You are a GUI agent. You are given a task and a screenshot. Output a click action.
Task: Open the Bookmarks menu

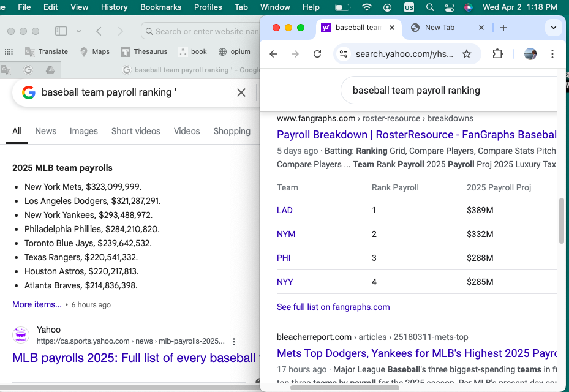click(x=160, y=7)
